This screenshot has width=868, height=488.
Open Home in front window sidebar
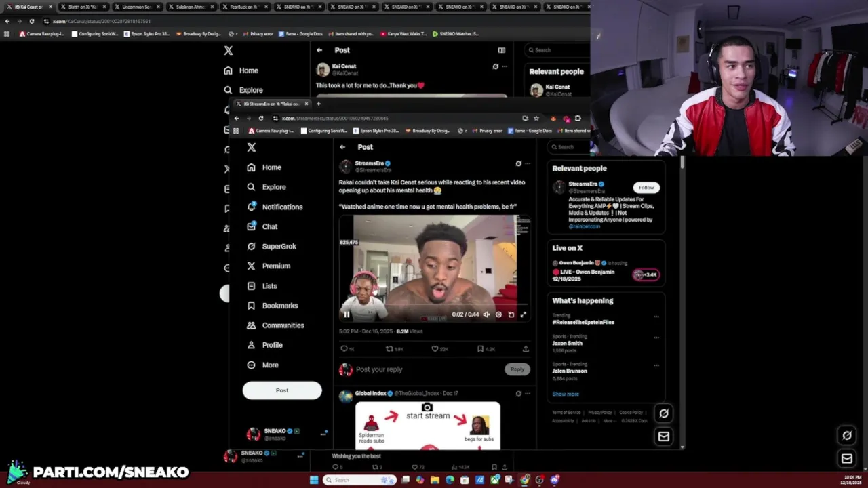coord(264,167)
